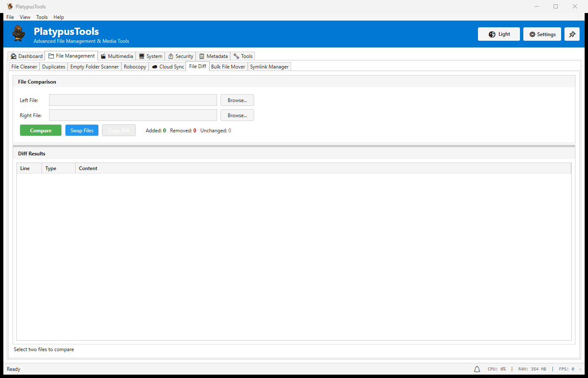Open the Dashboard tab with house icon
The height and width of the screenshot is (378, 588).
(26, 56)
